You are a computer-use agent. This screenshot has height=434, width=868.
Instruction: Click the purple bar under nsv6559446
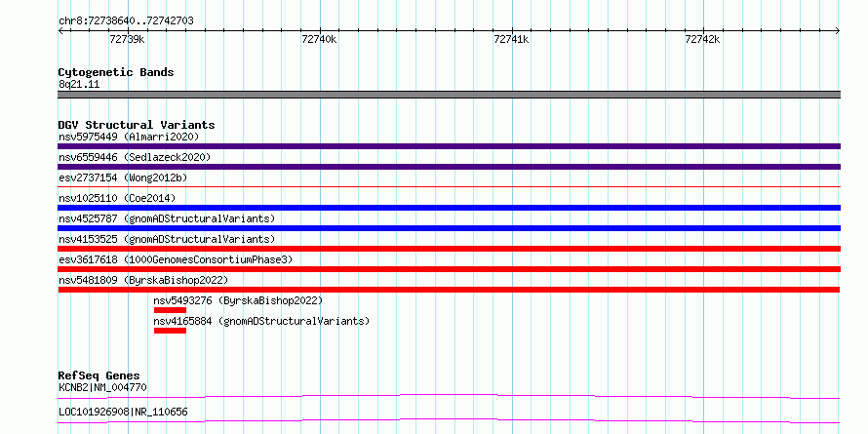point(449,167)
